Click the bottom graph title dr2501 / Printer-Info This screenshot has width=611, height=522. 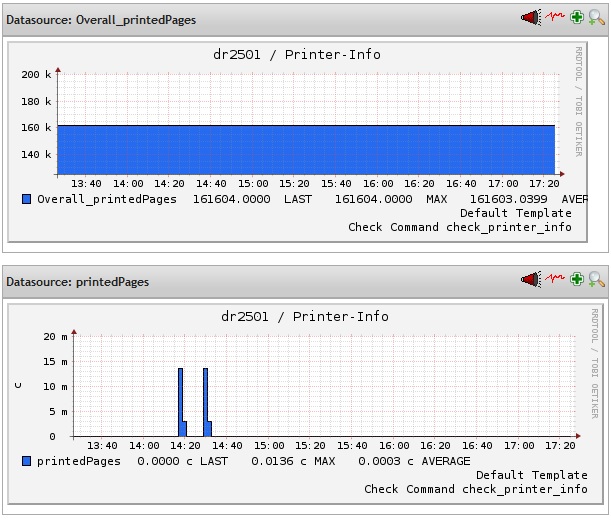[305, 316]
